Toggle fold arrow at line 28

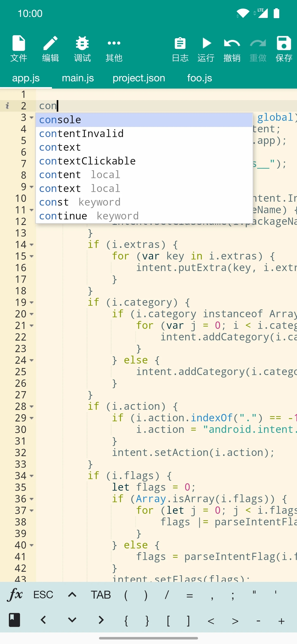32,406
